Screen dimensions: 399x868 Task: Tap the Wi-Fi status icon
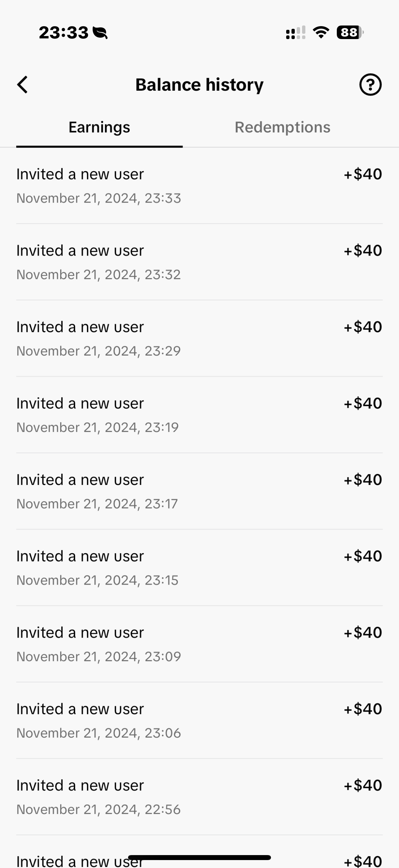[321, 33]
